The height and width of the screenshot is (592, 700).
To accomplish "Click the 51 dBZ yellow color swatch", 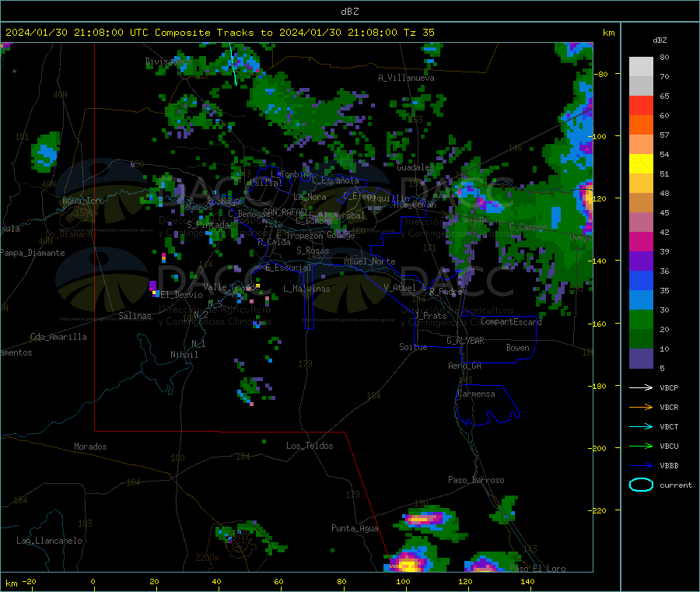I will click(641, 164).
